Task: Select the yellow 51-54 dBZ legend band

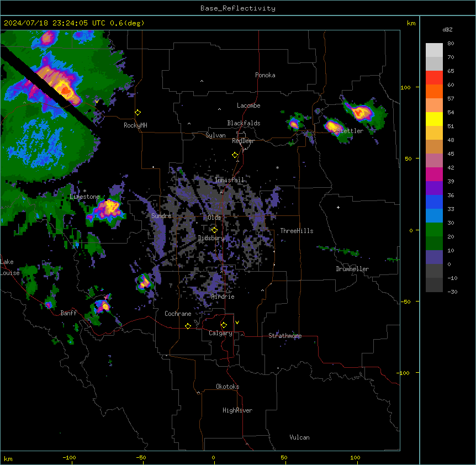Action: [434, 119]
